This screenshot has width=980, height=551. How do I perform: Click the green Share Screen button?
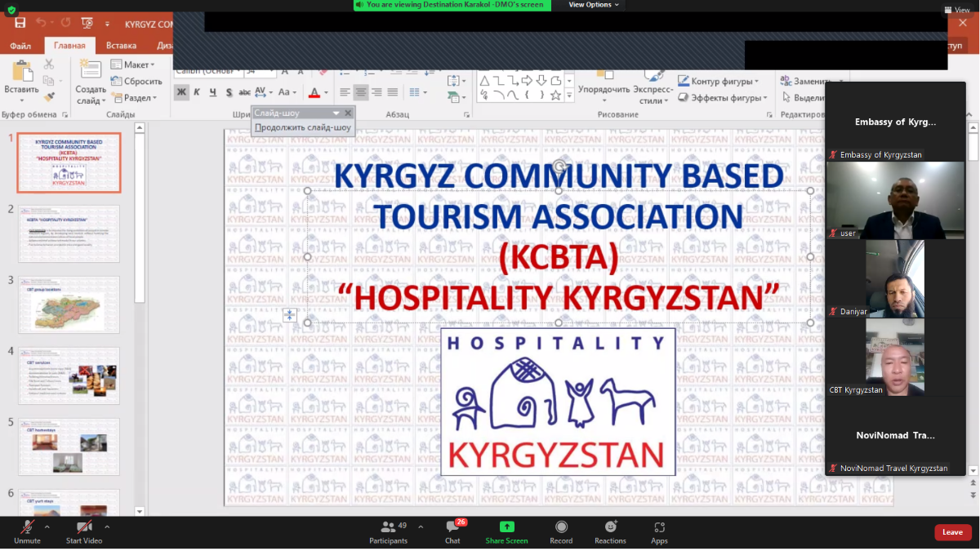point(506,532)
